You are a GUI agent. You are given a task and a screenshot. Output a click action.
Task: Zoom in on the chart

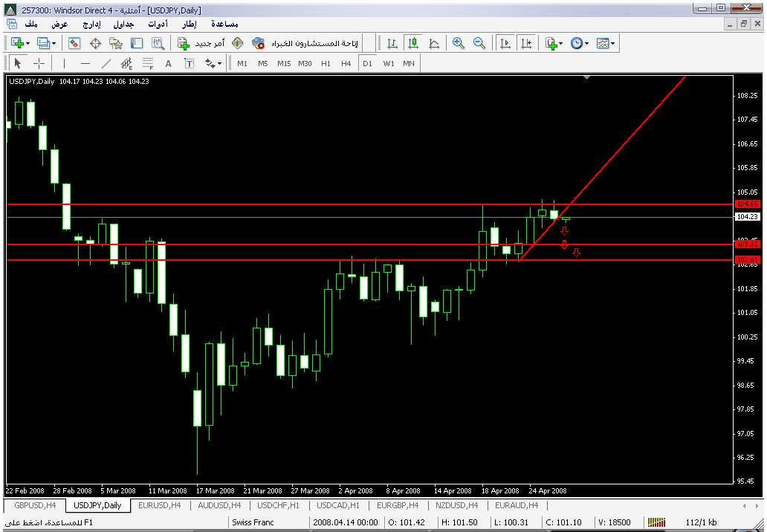459,44
